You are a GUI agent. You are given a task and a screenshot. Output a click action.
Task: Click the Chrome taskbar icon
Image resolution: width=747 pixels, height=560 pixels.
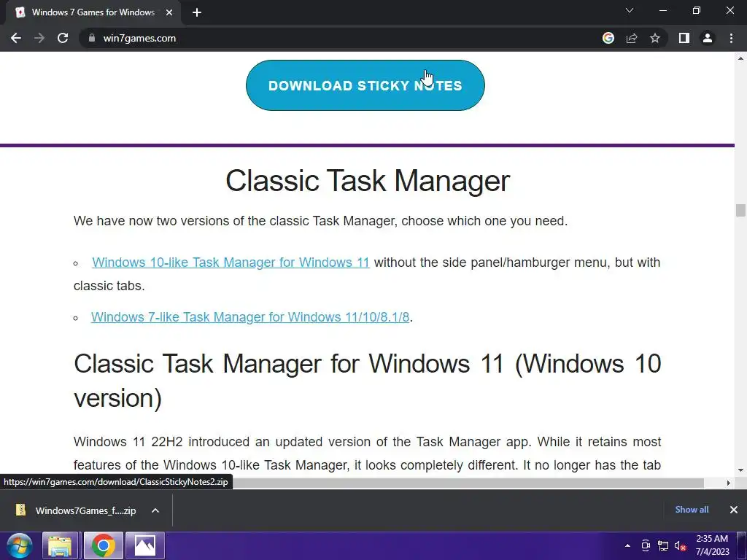[x=103, y=545]
